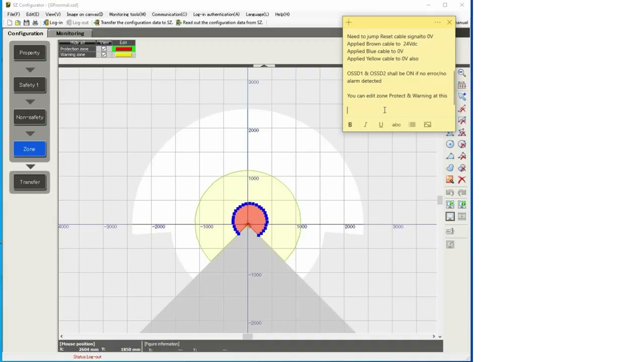The height and width of the screenshot is (362, 644).
Task: Click the New file icon in toolbar
Action: coord(10,23)
